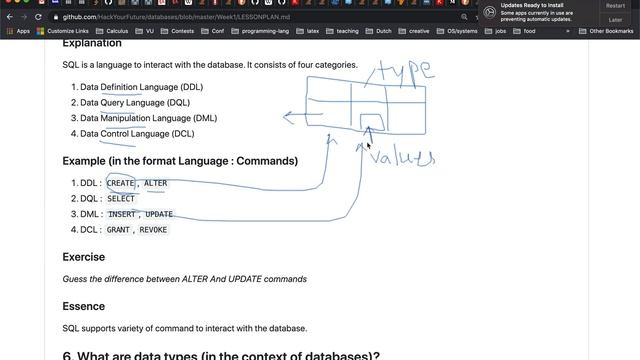
Task: Click the zoom magnifier icon in address bar
Action: tap(464, 17)
